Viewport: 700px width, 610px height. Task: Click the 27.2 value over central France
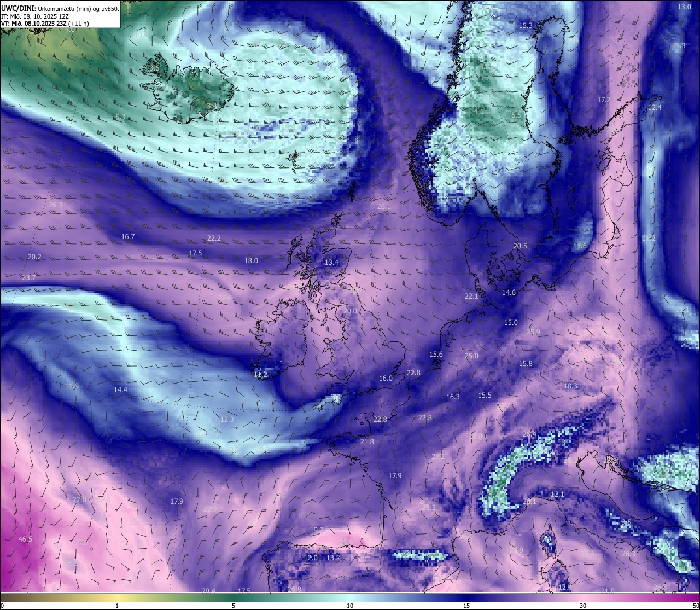tap(438, 457)
